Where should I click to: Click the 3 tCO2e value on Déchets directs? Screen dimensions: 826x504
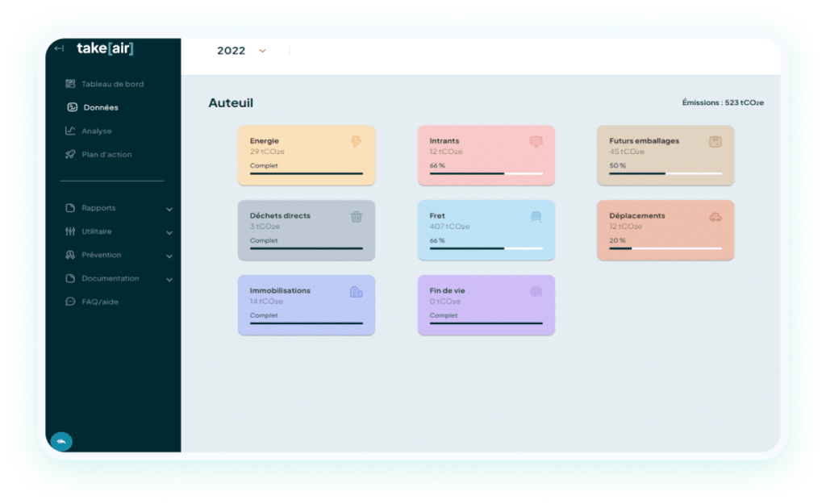[265, 227]
